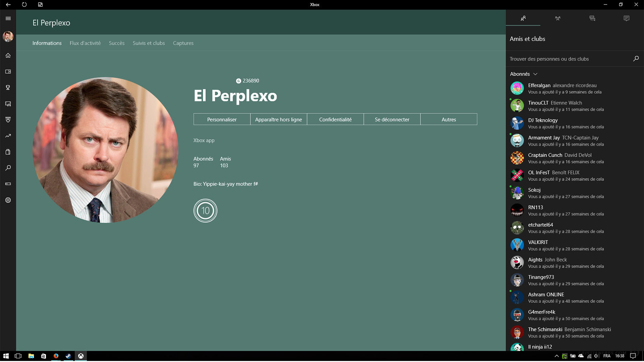Open the Flux d'activité tab
The height and width of the screenshot is (362, 644).
(x=85, y=43)
